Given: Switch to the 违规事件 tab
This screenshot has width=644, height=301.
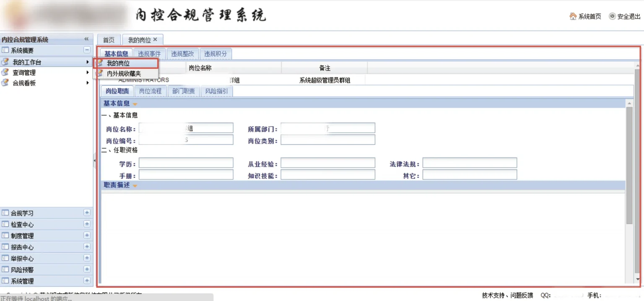Looking at the screenshot, I should [x=149, y=54].
